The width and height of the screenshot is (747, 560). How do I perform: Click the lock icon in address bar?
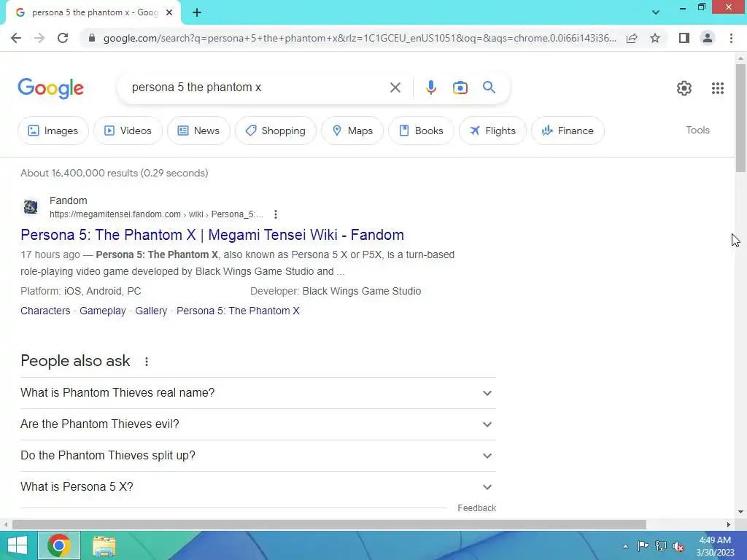pos(92,38)
